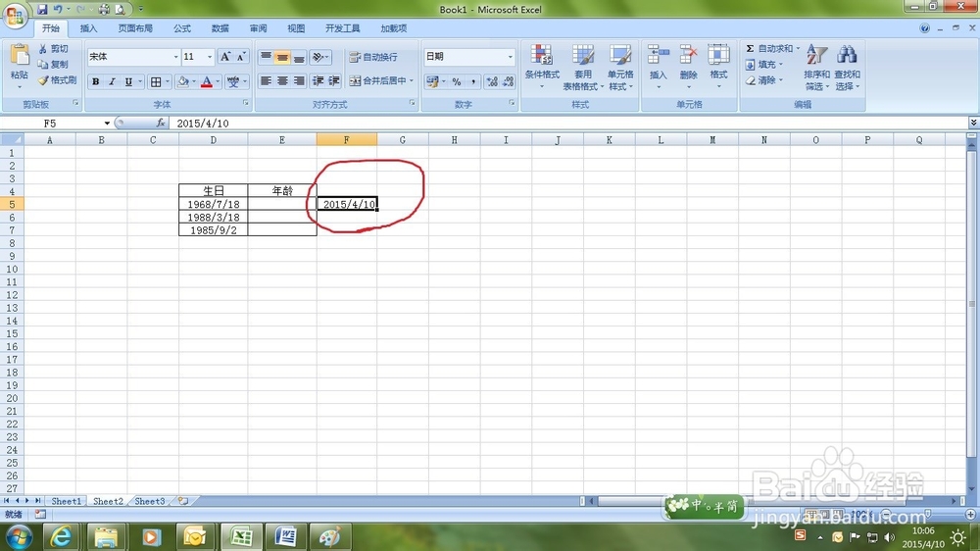Viewport: 980px width, 551px height.
Task: Switch to the Formulas (公式) tab
Action: coord(182,28)
